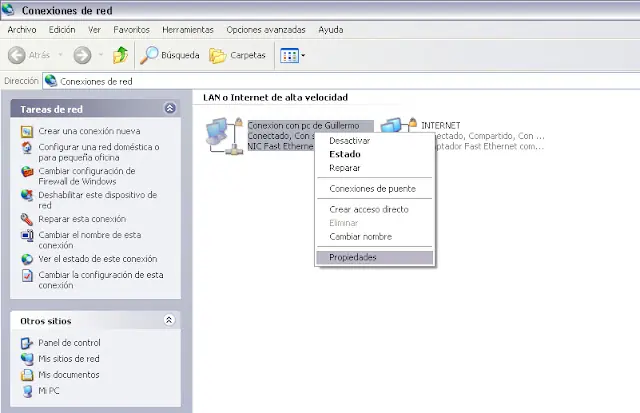
Task: Open the Opciones avanzadas menu
Action: point(266,30)
